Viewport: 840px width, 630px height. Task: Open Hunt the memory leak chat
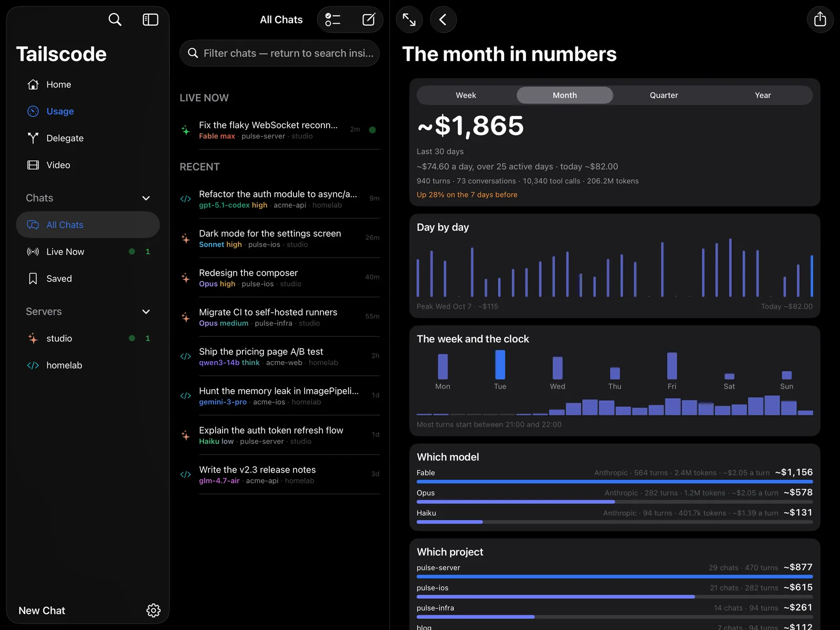tap(279, 396)
